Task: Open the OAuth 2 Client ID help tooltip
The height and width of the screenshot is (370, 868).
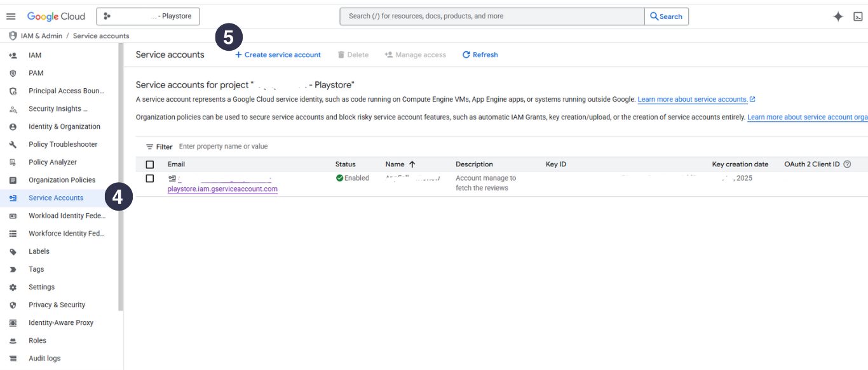Action: point(848,164)
